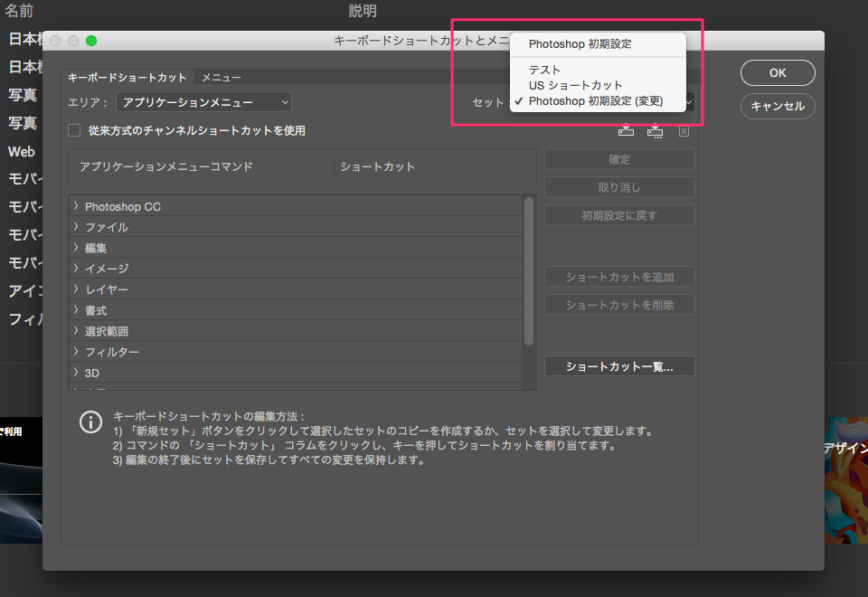Image resolution: width=868 pixels, height=597 pixels.
Task: Click the 初期設定に戻す button
Action: click(x=619, y=215)
